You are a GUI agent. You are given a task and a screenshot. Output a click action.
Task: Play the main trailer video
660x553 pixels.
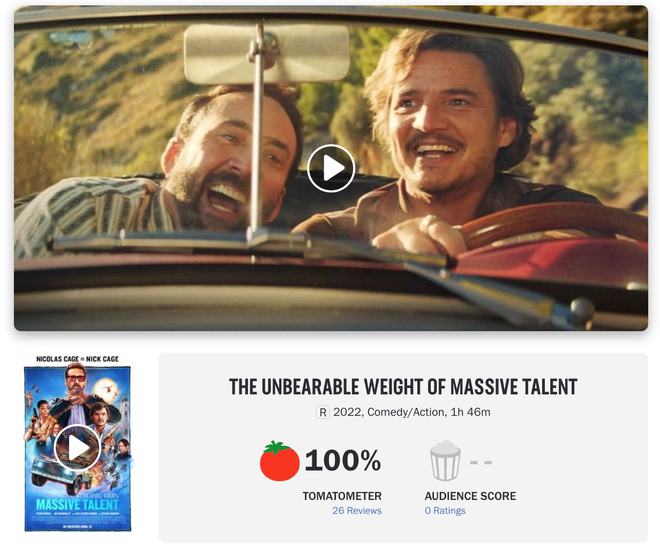coord(331,168)
